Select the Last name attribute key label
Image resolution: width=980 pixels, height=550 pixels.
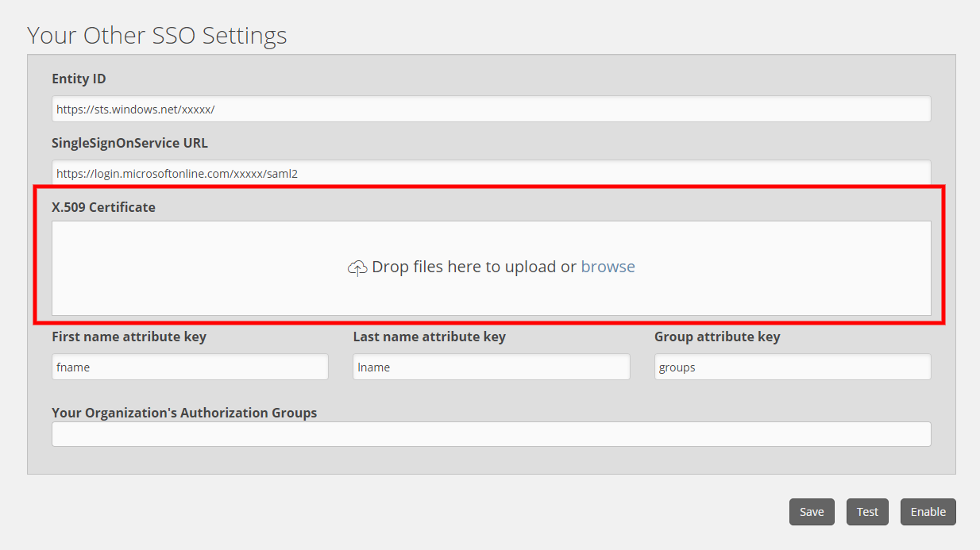click(x=429, y=337)
